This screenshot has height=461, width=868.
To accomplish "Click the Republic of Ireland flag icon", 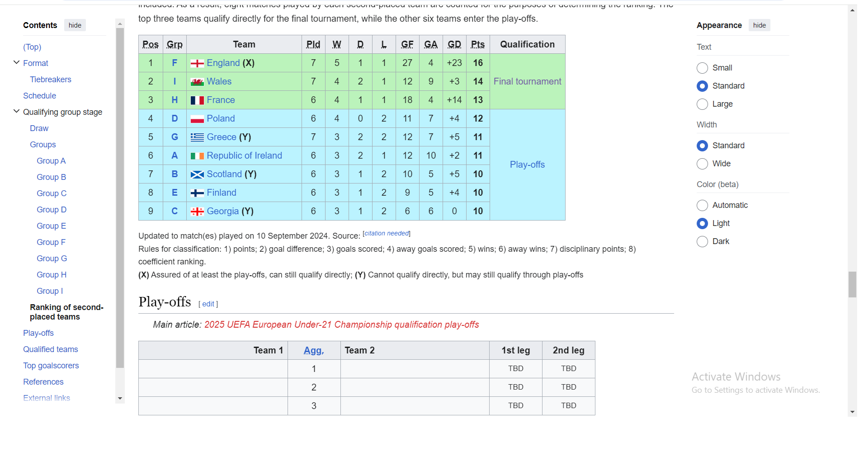I will [197, 156].
